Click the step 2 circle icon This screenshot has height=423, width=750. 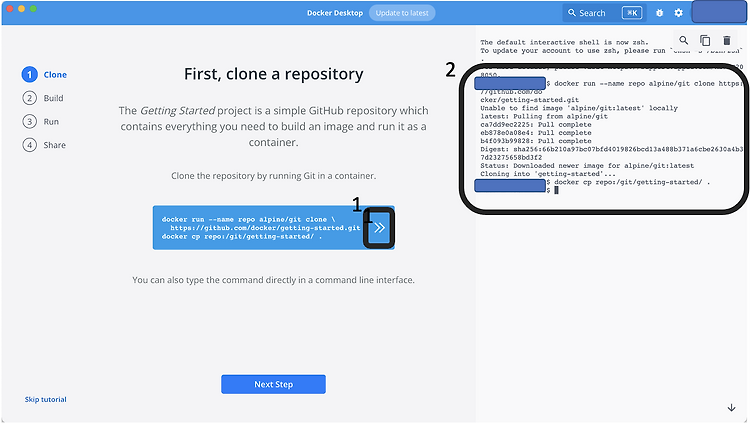tap(29, 98)
